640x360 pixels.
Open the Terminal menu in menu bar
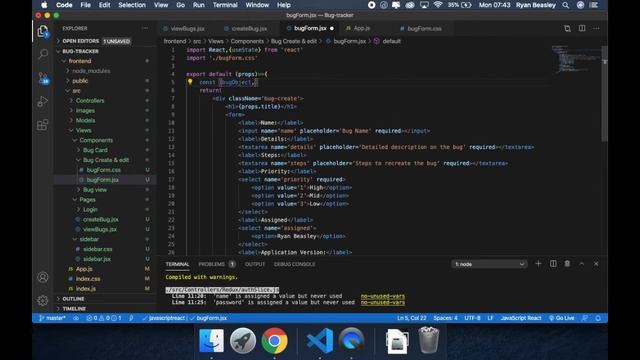pyautogui.click(x=225, y=5)
